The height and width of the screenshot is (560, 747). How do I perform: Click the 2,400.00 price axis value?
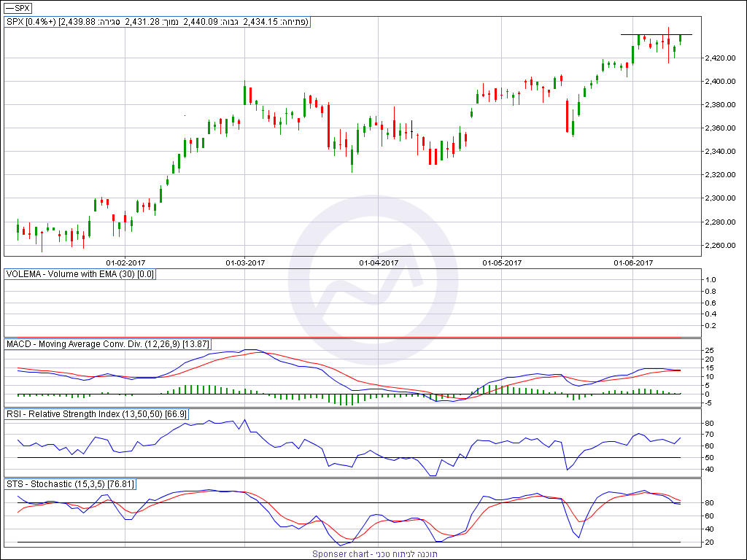pyautogui.click(x=720, y=82)
